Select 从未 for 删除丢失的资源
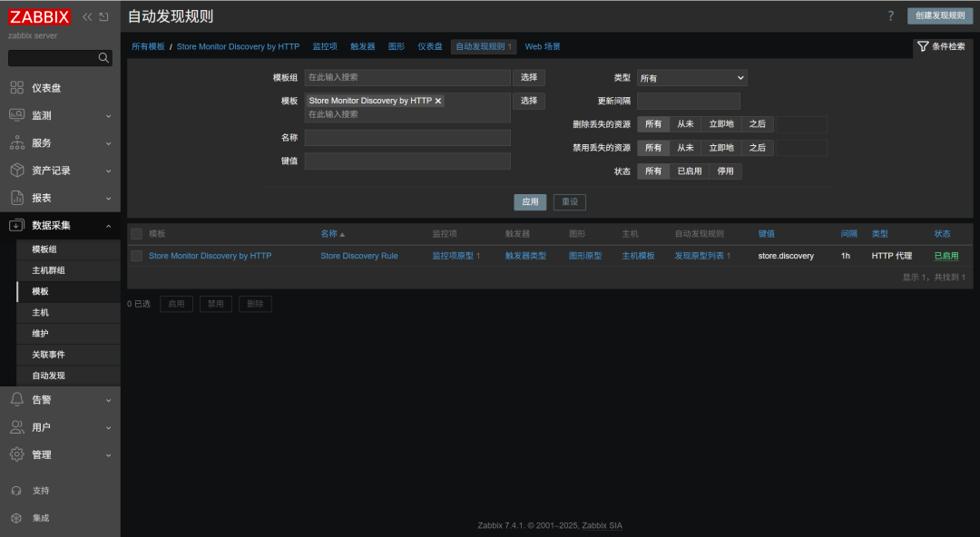Image resolution: width=980 pixels, height=537 pixels. [x=685, y=123]
